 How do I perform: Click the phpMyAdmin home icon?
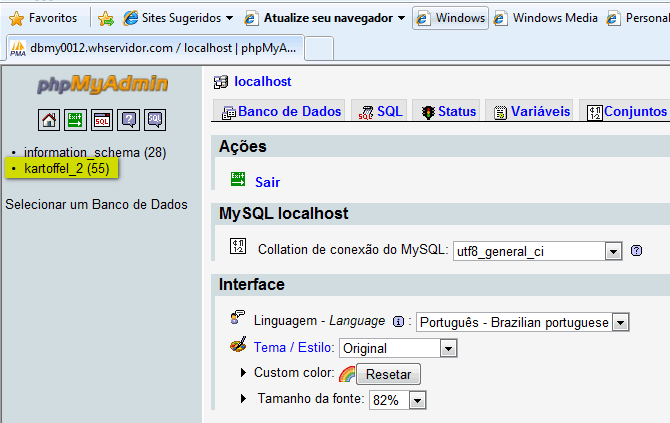coord(49,120)
